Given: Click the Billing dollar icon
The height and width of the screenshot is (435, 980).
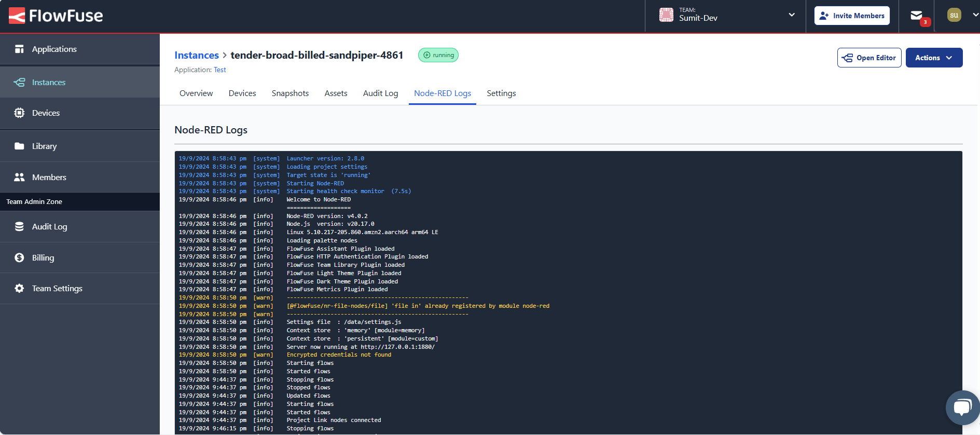Looking at the screenshot, I should 19,258.
